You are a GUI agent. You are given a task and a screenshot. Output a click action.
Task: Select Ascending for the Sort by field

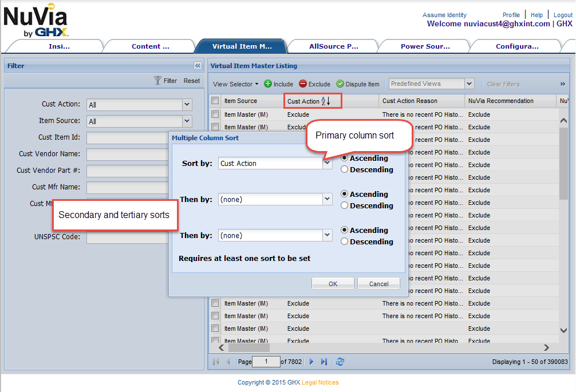(x=344, y=158)
